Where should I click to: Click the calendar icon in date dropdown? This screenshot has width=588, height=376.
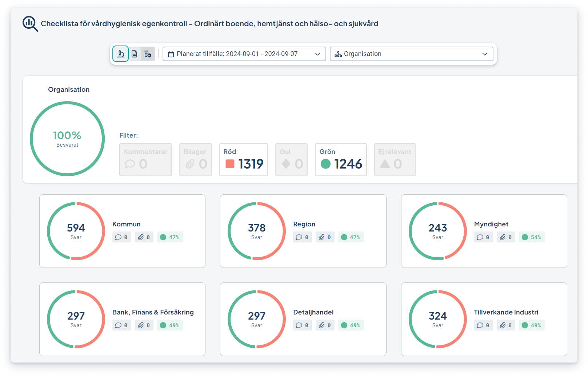pyautogui.click(x=171, y=54)
